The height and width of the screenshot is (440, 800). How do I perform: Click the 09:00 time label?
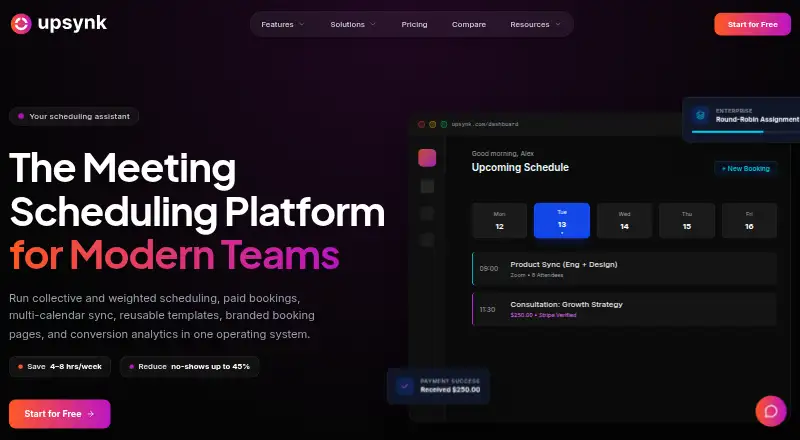[x=489, y=268]
